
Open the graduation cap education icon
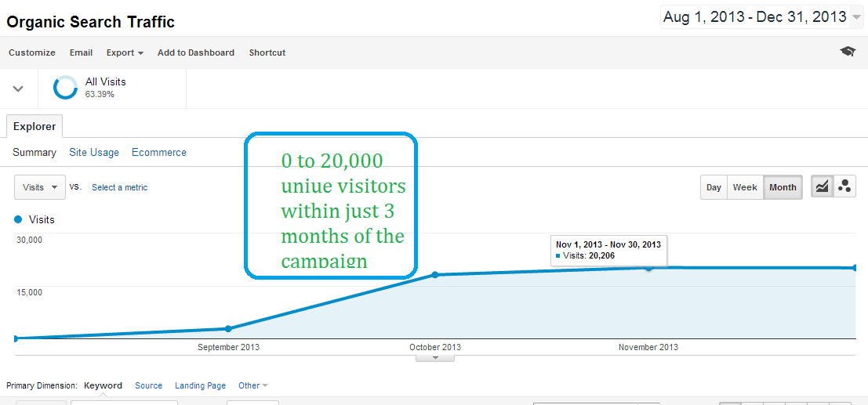[x=847, y=52]
